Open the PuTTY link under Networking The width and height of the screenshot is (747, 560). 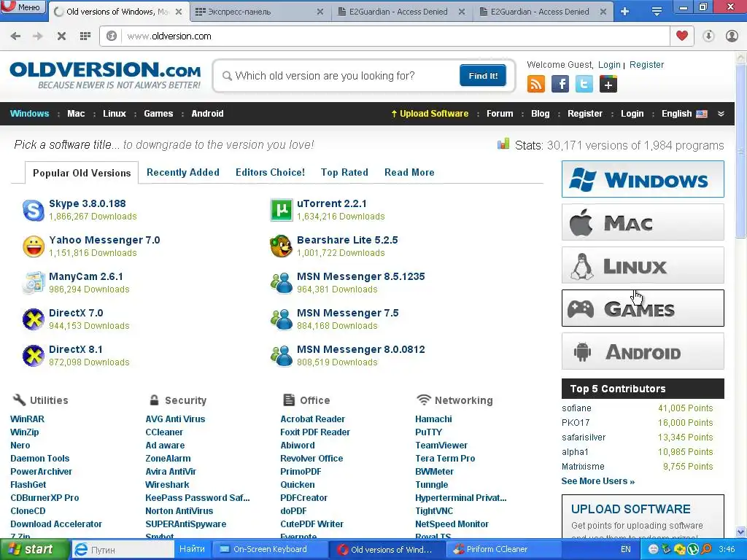pyautogui.click(x=428, y=432)
